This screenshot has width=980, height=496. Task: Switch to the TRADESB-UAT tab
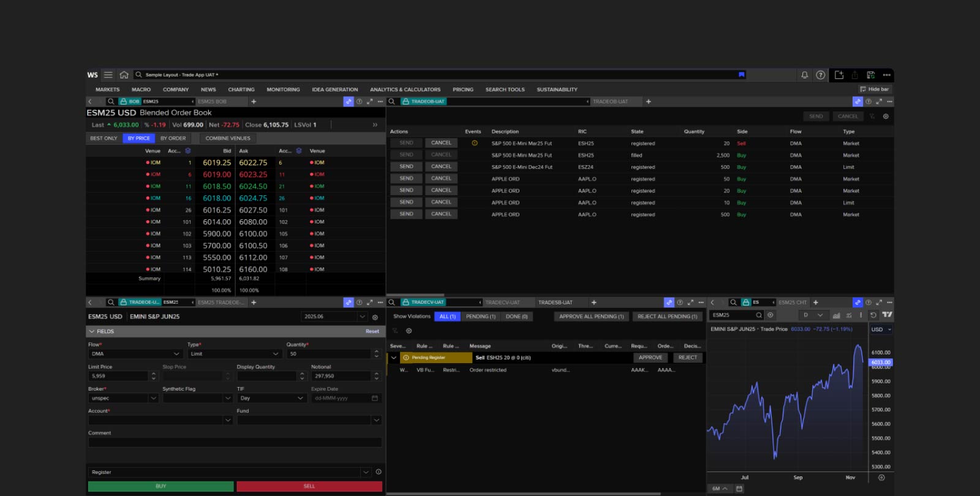pos(556,302)
